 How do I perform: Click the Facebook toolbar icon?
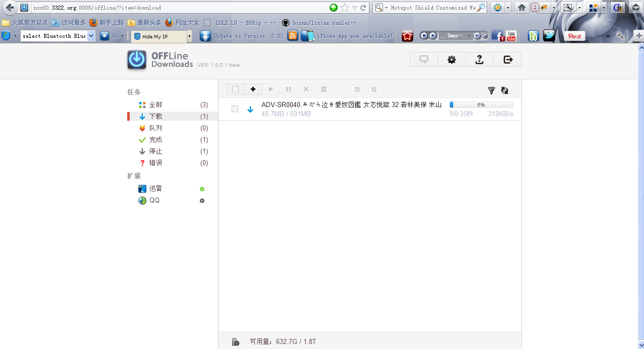498,36
